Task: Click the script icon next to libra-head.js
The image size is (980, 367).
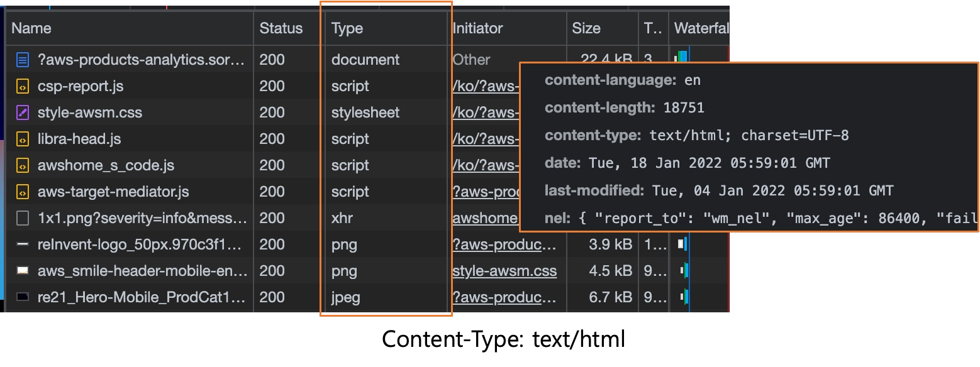Action: click(23, 139)
